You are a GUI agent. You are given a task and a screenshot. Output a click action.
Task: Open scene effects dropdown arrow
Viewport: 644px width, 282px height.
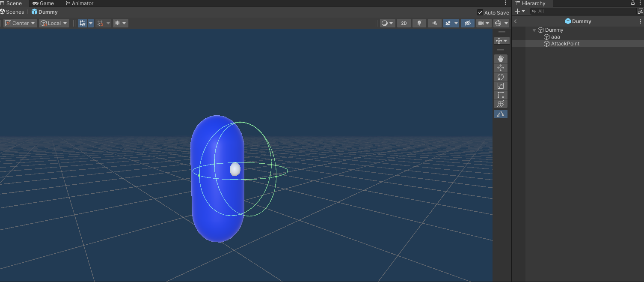456,23
